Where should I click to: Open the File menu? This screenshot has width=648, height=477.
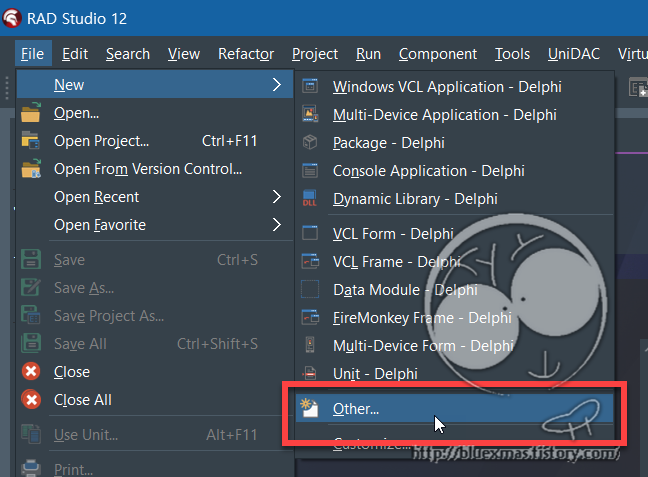(33, 54)
